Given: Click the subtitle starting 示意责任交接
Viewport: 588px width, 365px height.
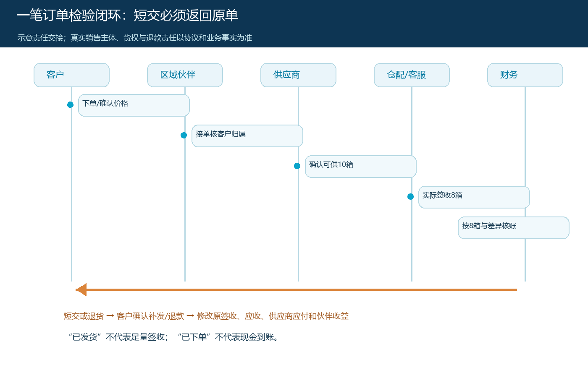Looking at the screenshot, I should [135, 38].
